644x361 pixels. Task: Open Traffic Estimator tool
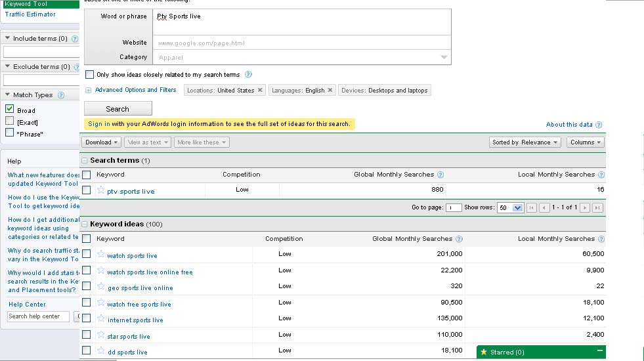[x=30, y=14]
